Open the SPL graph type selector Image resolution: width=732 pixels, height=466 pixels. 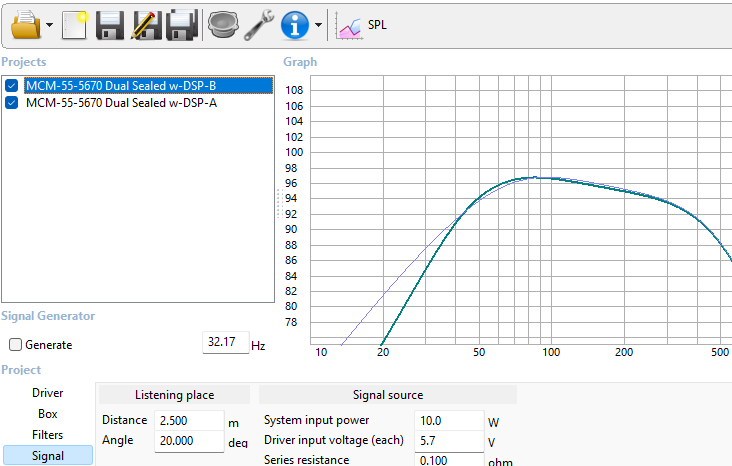point(363,25)
